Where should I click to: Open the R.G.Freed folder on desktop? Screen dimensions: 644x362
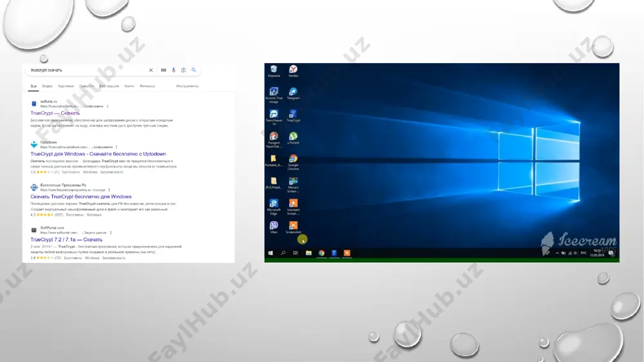[x=274, y=183]
